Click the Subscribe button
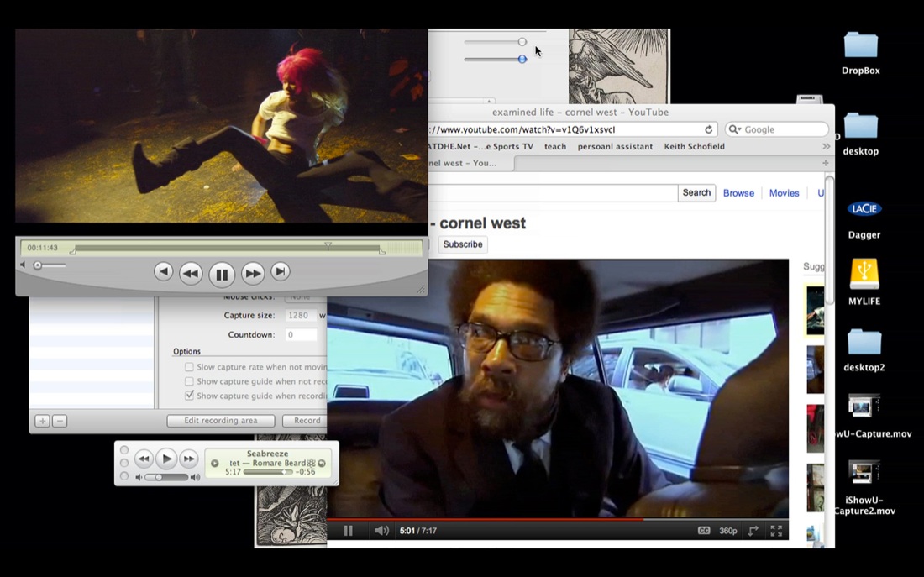 click(463, 244)
